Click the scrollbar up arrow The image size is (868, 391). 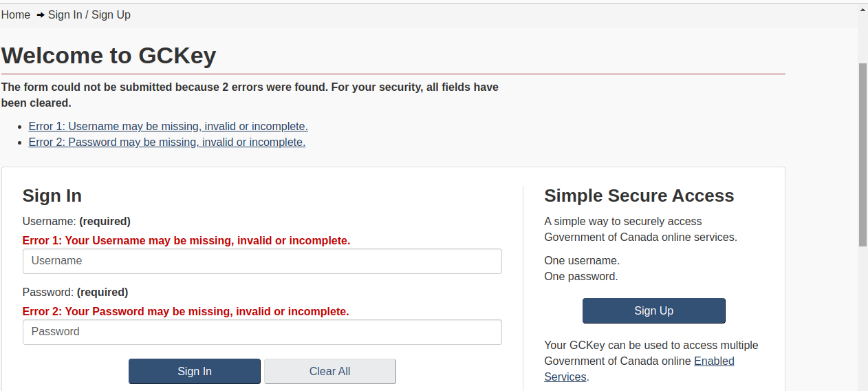862,8
